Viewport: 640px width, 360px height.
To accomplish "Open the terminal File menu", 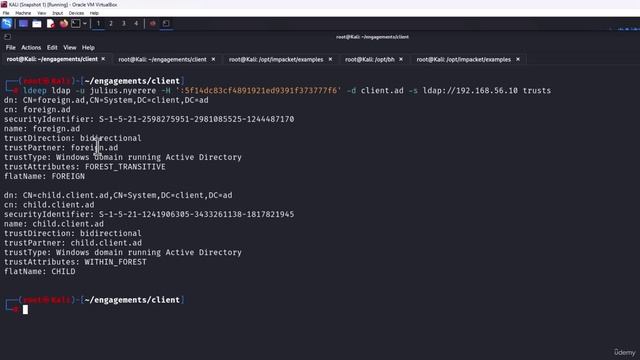I will point(11,48).
